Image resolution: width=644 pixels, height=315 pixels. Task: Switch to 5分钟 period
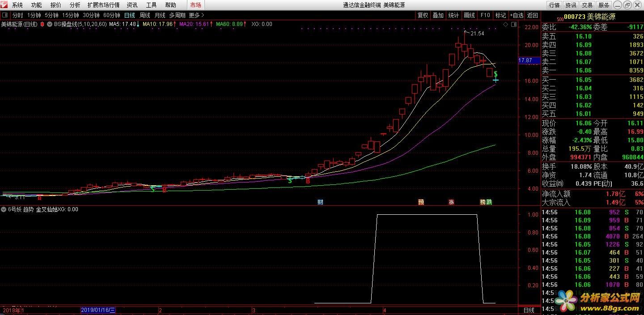[51, 15]
